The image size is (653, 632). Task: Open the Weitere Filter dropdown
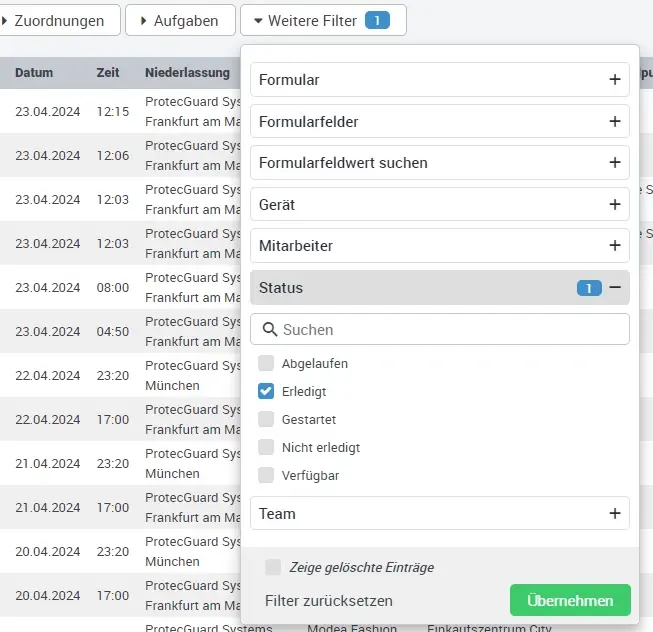[322, 20]
